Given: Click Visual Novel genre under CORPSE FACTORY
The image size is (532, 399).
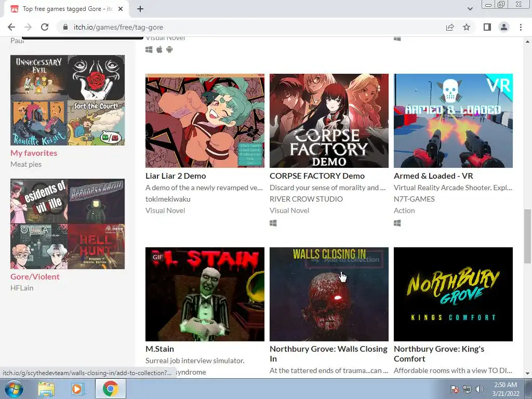Looking at the screenshot, I should point(289,211).
